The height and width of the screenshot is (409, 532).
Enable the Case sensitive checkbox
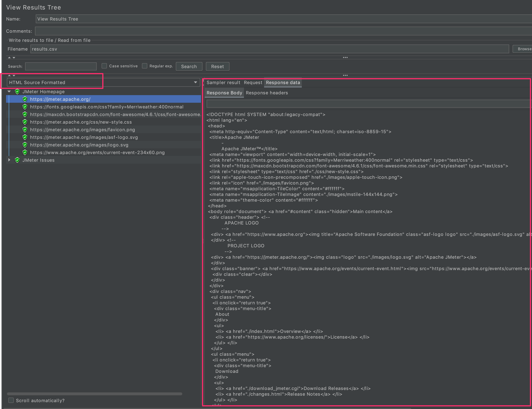pyautogui.click(x=104, y=66)
